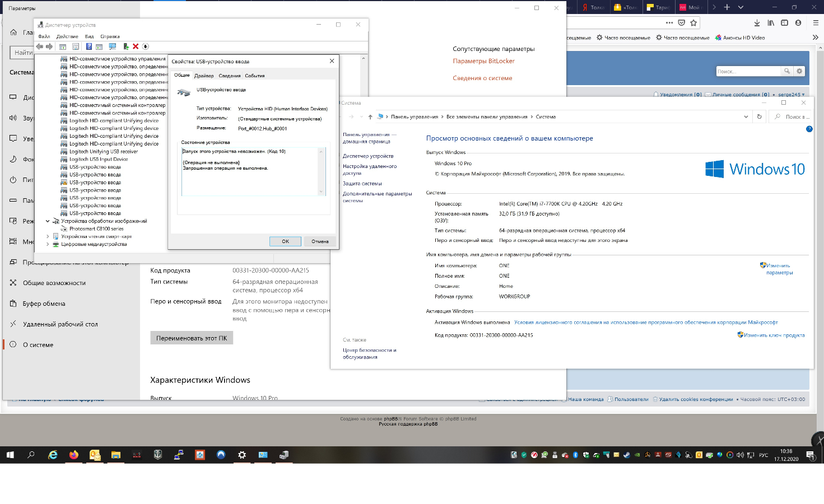824x504 pixels.
Task: Switch to the Тариф browser tab
Action: 659,7
